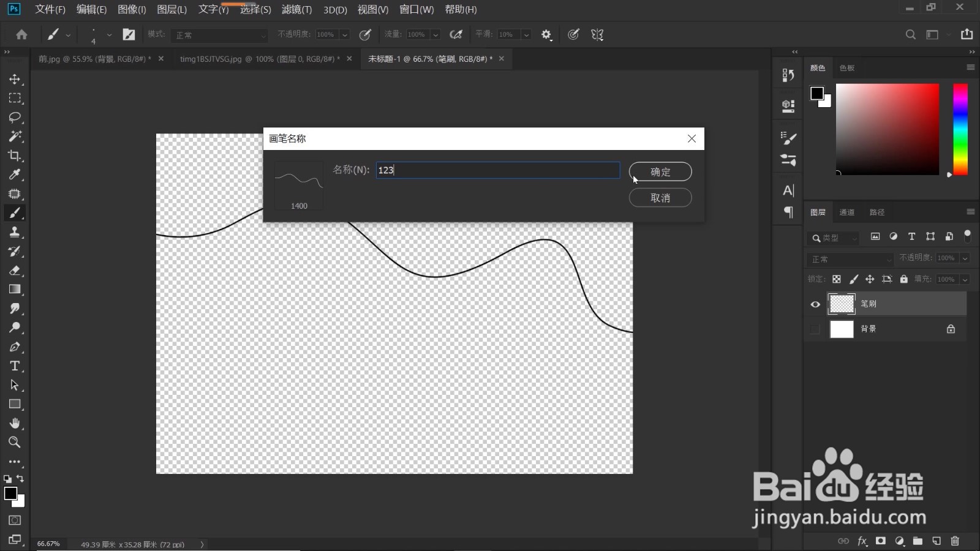
Task: Delete layer using trash icon
Action: [x=955, y=541]
